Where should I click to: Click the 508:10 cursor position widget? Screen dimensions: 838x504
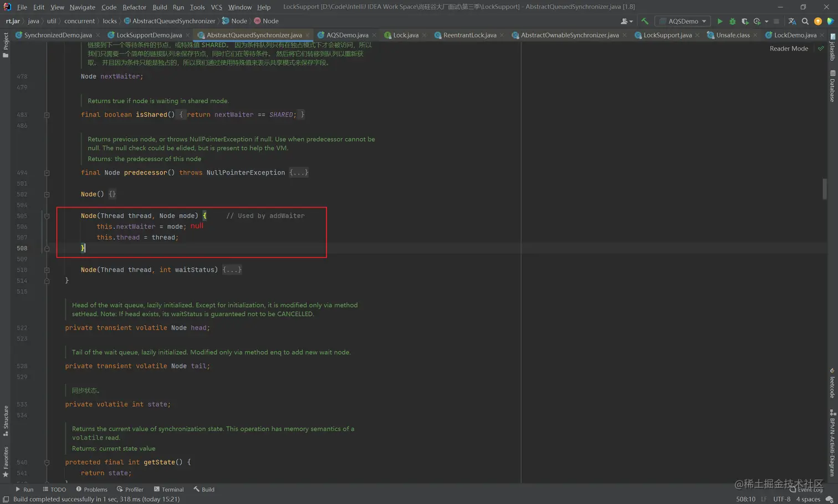[x=745, y=500]
